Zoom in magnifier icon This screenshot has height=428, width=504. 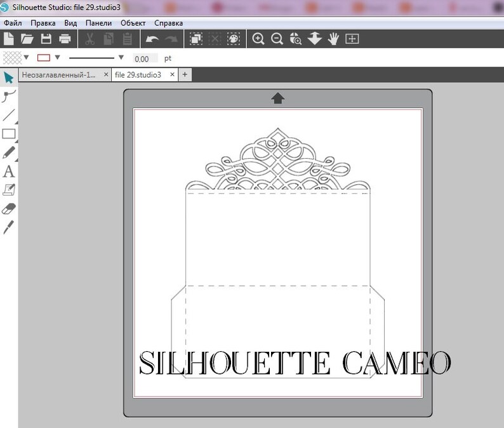point(258,39)
